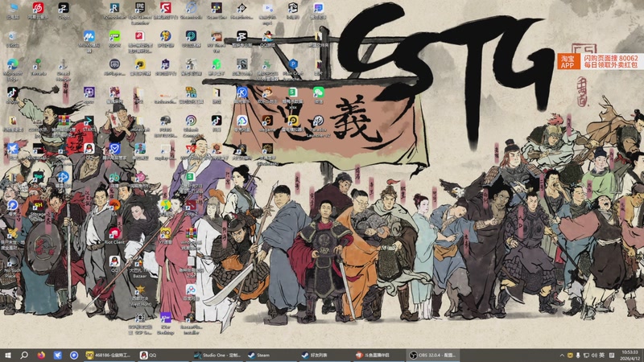
Task: Select the No Such Place game shortcut
Action: tap(12, 268)
